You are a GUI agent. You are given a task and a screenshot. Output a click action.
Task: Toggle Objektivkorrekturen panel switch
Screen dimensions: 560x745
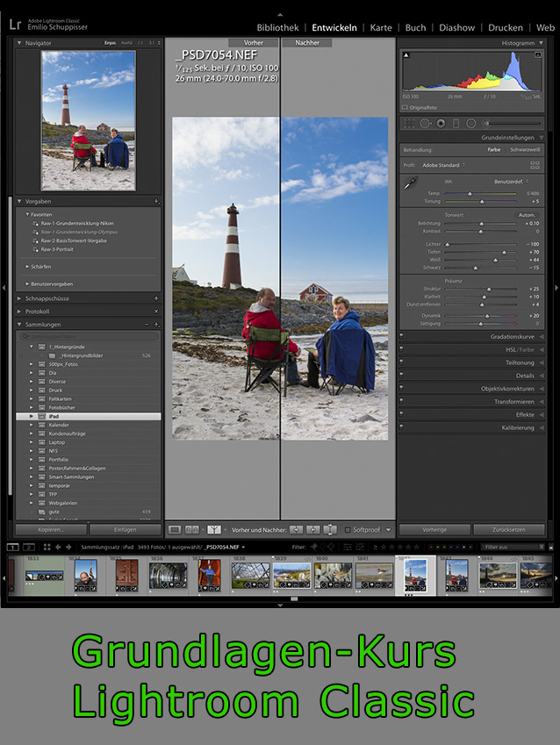tap(402, 388)
